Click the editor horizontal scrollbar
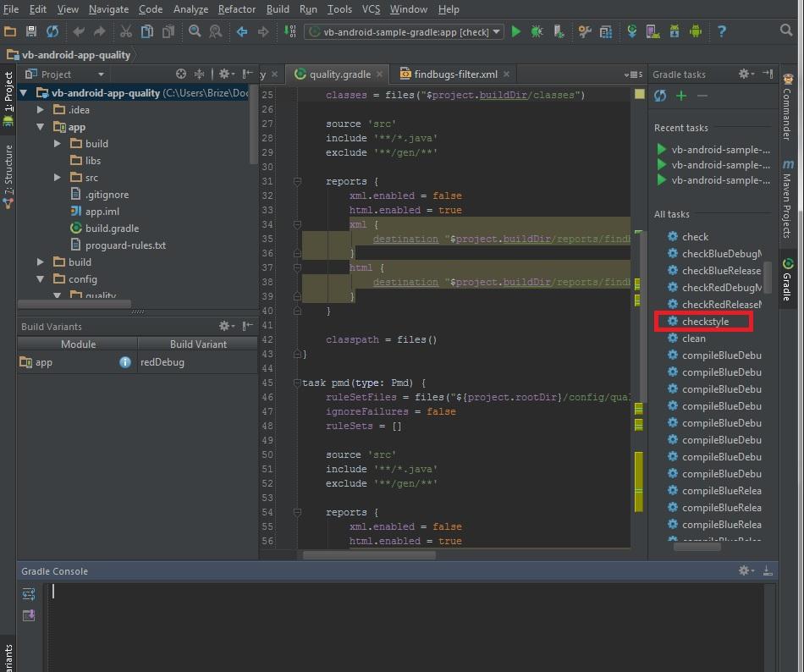Viewport: 804px width, 672px height. coord(369,555)
